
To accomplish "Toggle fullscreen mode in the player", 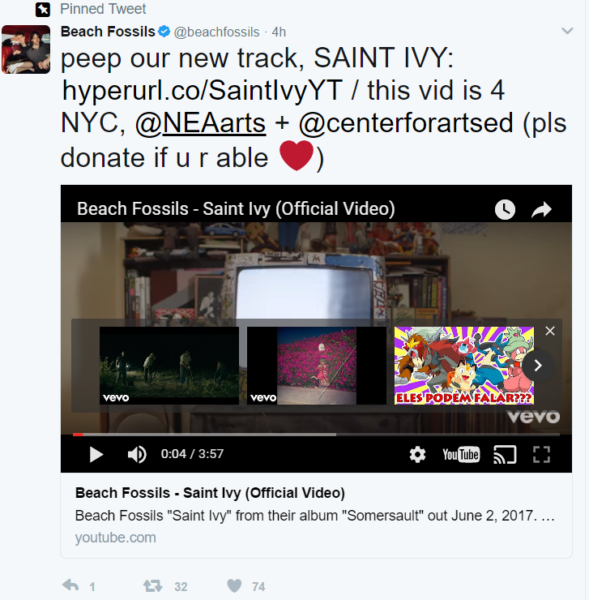I will (x=542, y=455).
